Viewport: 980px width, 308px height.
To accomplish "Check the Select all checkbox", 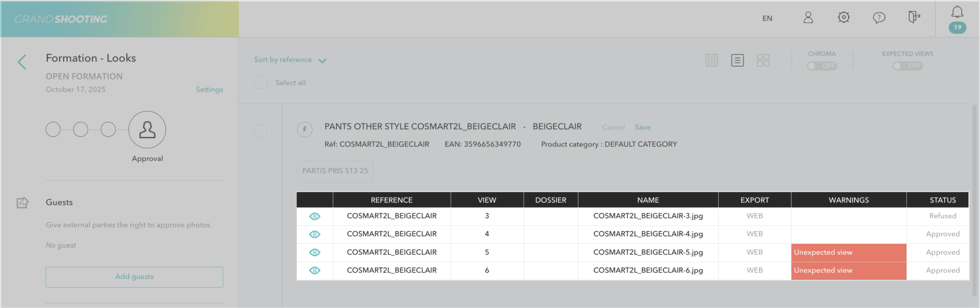I will pyautogui.click(x=261, y=82).
